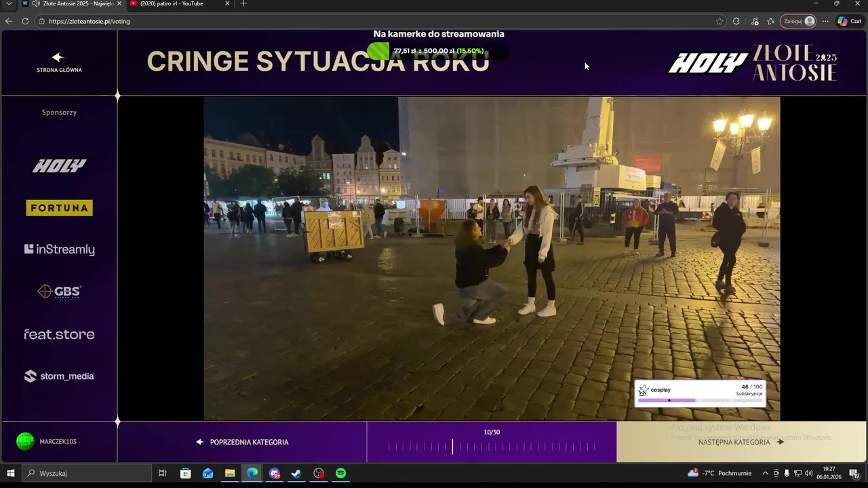This screenshot has height=488, width=868.
Task: Click the Wyszukaj taskbar search box
Action: 87,473
